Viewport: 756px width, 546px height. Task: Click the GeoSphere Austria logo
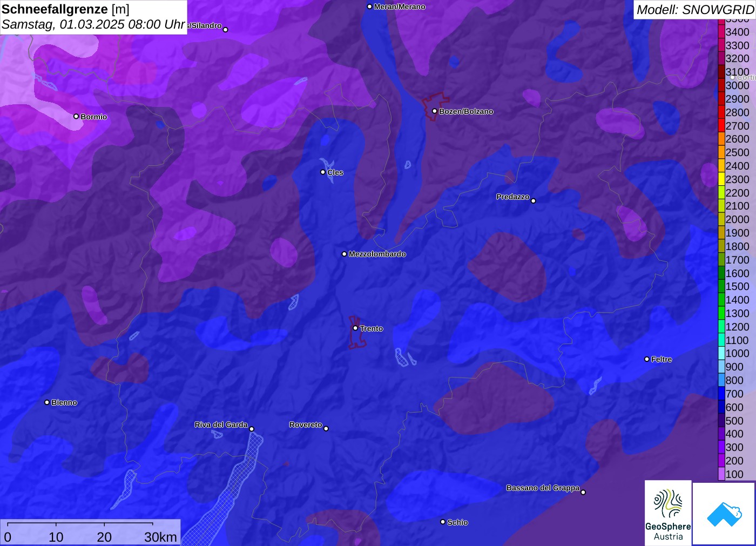pyautogui.click(x=668, y=513)
